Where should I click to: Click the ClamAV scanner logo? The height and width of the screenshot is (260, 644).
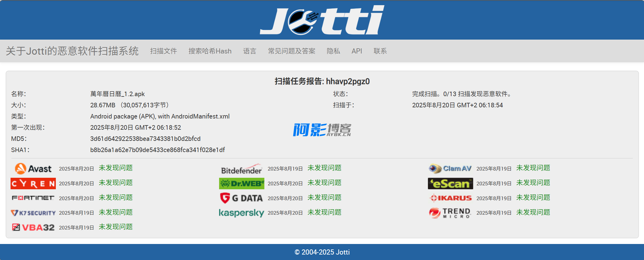point(450,169)
